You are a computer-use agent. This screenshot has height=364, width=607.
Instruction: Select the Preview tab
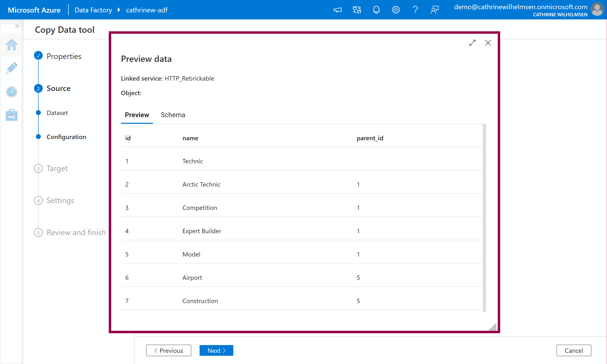(x=137, y=115)
